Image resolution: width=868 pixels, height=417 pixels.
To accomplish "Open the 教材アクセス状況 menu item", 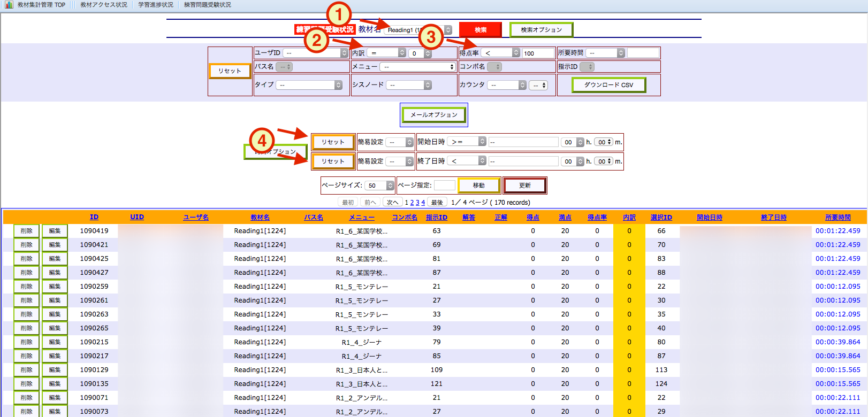I will click(x=104, y=5).
